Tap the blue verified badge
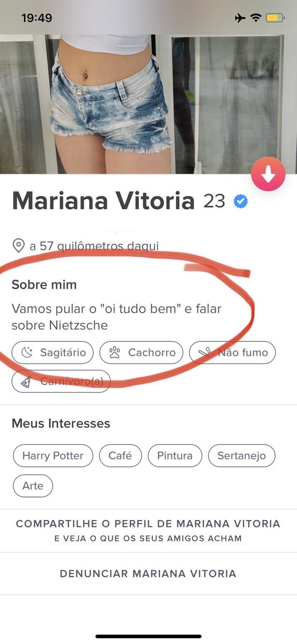Screen dimensions: 297x644 pyautogui.click(x=241, y=202)
